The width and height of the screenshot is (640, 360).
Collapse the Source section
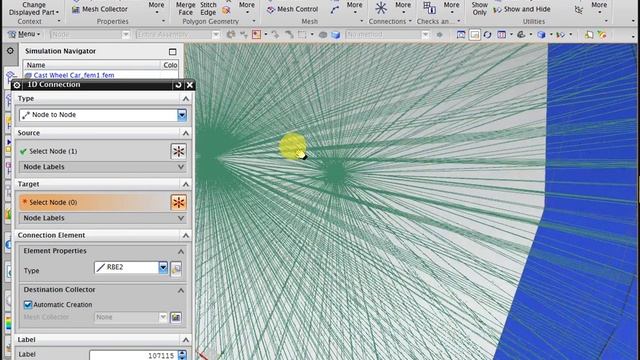click(185, 133)
